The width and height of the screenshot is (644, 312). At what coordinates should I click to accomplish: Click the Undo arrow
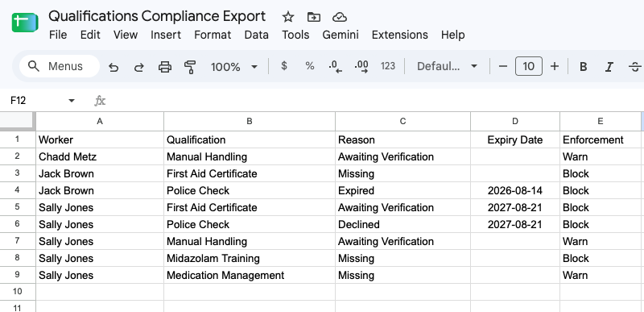pyautogui.click(x=114, y=67)
